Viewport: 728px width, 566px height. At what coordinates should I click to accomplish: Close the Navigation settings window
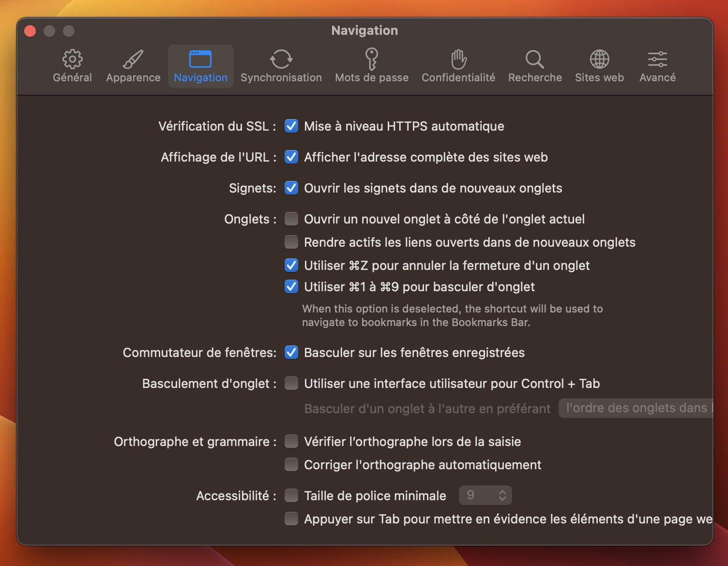click(30, 31)
